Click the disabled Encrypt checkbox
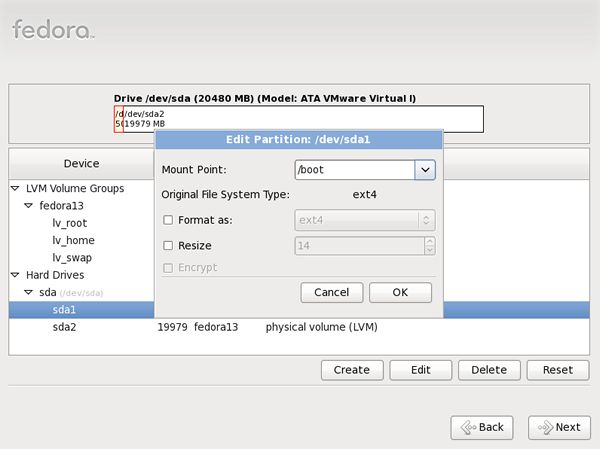The image size is (600, 449). [168, 268]
